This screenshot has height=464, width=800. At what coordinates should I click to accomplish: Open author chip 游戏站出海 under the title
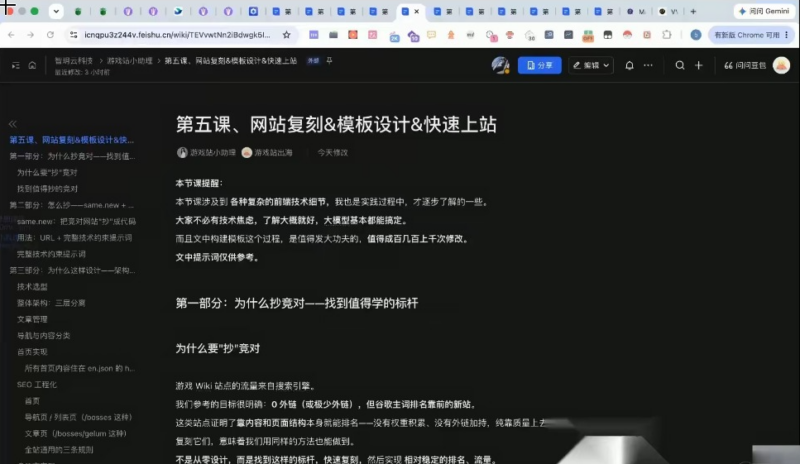click(x=267, y=153)
